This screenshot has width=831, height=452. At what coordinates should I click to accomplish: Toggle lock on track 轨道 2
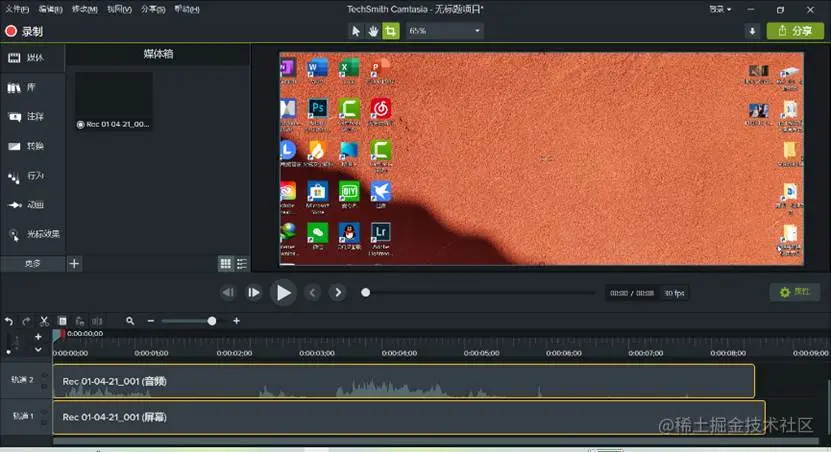tap(45, 386)
